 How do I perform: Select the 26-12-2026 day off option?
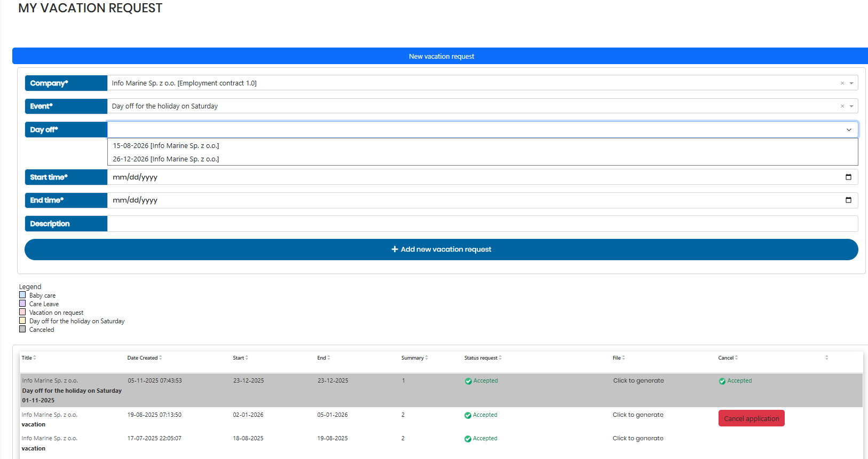pos(166,159)
